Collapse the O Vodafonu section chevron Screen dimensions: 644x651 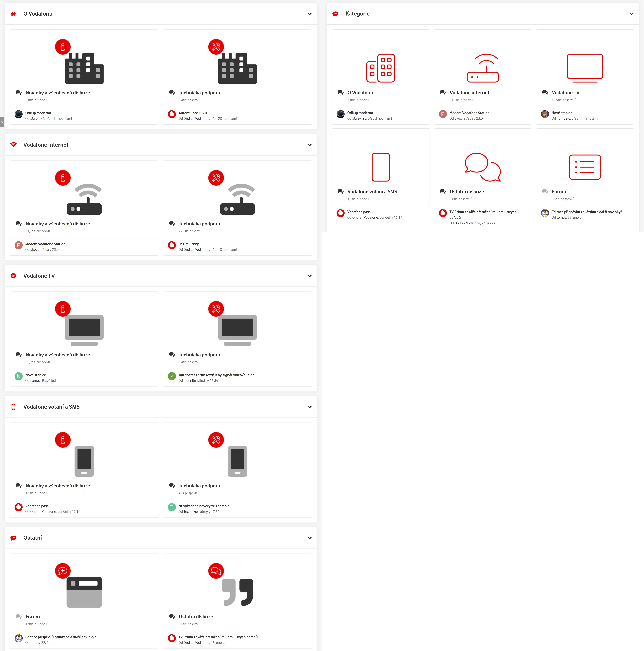pos(310,14)
